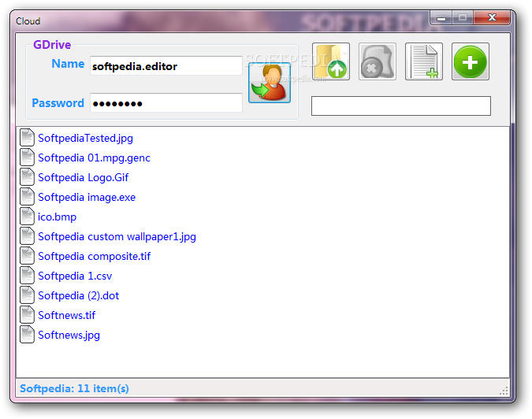Click the file icon beside Softpedia 01.mpg.genc

(x=27, y=158)
